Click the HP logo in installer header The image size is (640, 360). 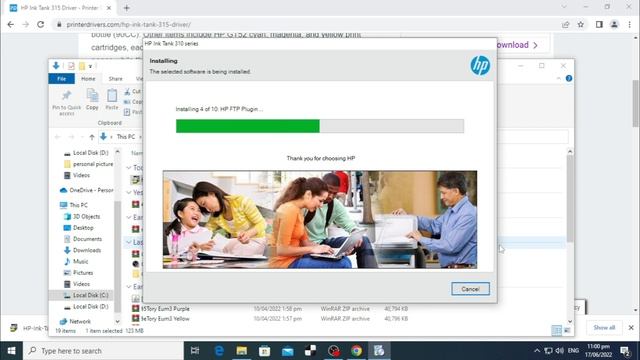480,65
